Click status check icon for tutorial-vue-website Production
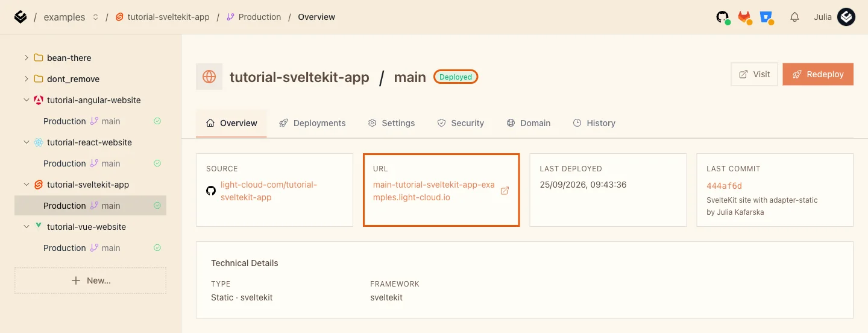The image size is (868, 333). (x=157, y=248)
